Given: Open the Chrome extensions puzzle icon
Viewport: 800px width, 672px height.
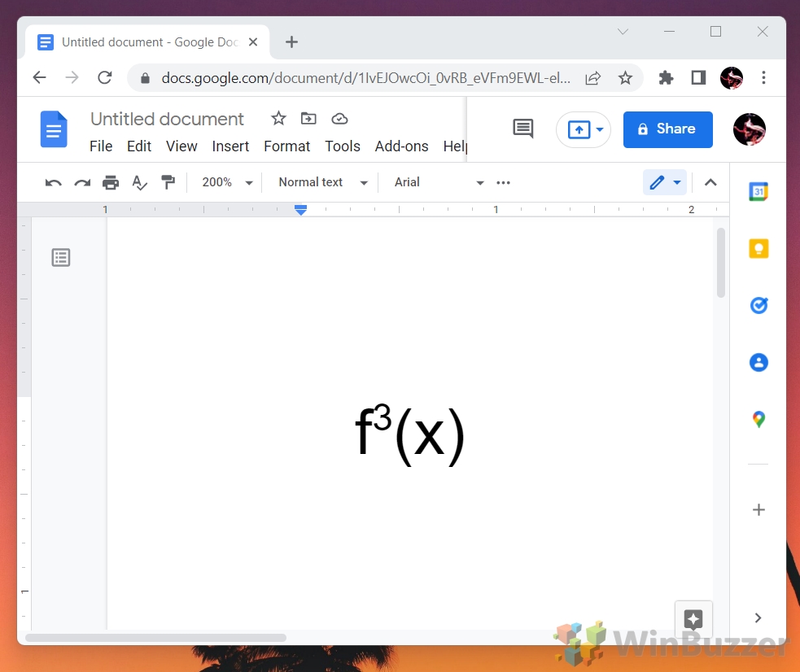Looking at the screenshot, I should pyautogui.click(x=666, y=78).
